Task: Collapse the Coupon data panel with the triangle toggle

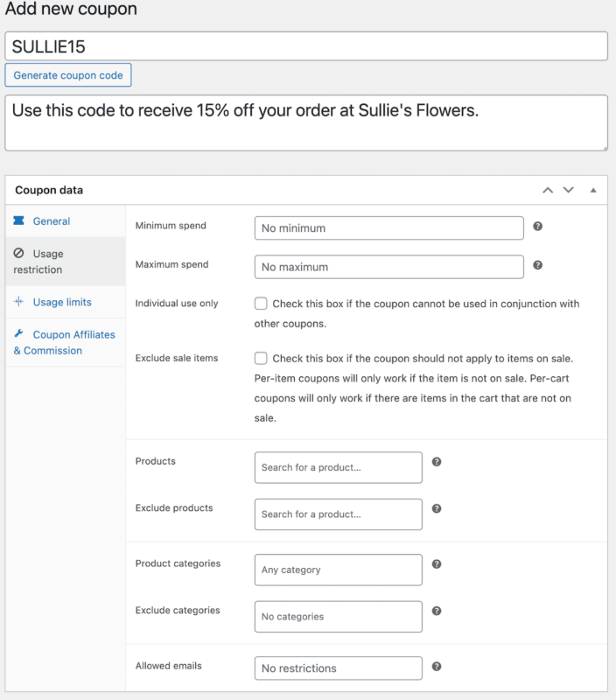Action: coord(593,190)
